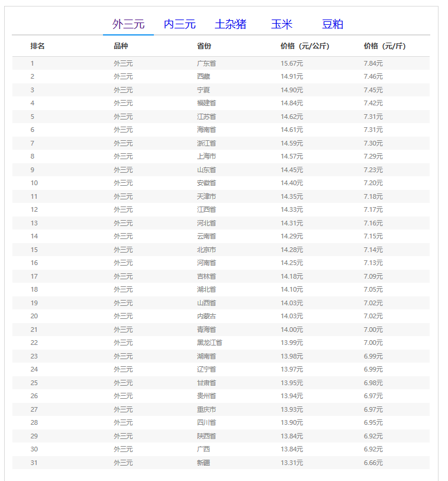
Task: Switch to the 外三元 tab
Action: click(x=128, y=24)
